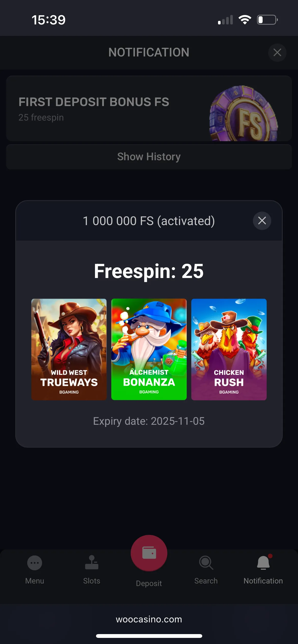Tap the Slots tab label
The height and width of the screenshot is (644, 298).
(x=92, y=581)
